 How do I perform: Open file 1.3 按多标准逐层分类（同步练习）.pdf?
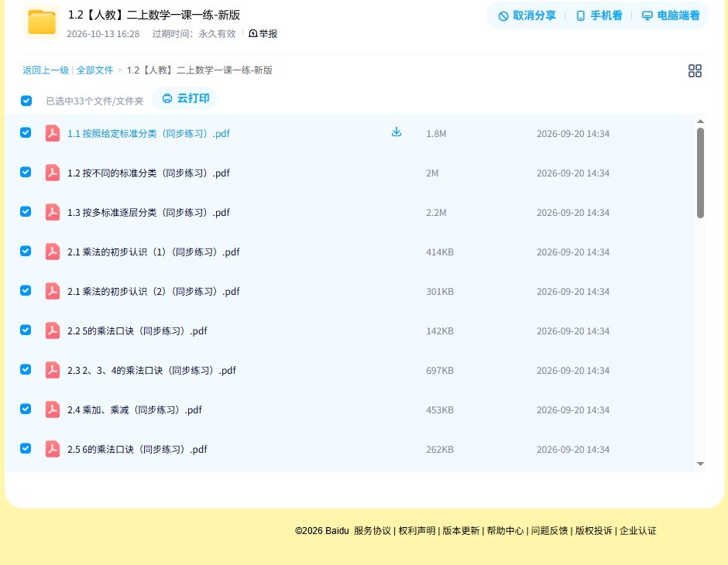149,212
